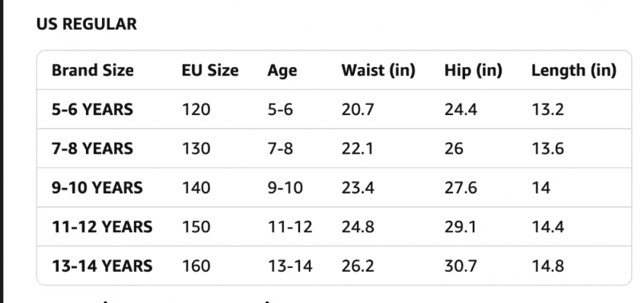Select the Hip (in) column header
This screenshot has width=644, height=303.
(x=473, y=71)
